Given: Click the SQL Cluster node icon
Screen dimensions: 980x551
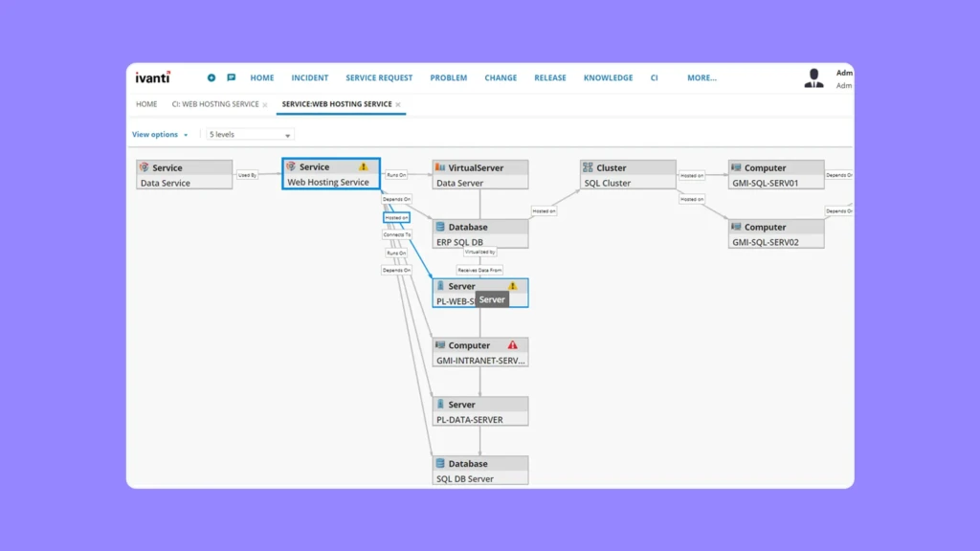Looking at the screenshot, I should coord(588,167).
